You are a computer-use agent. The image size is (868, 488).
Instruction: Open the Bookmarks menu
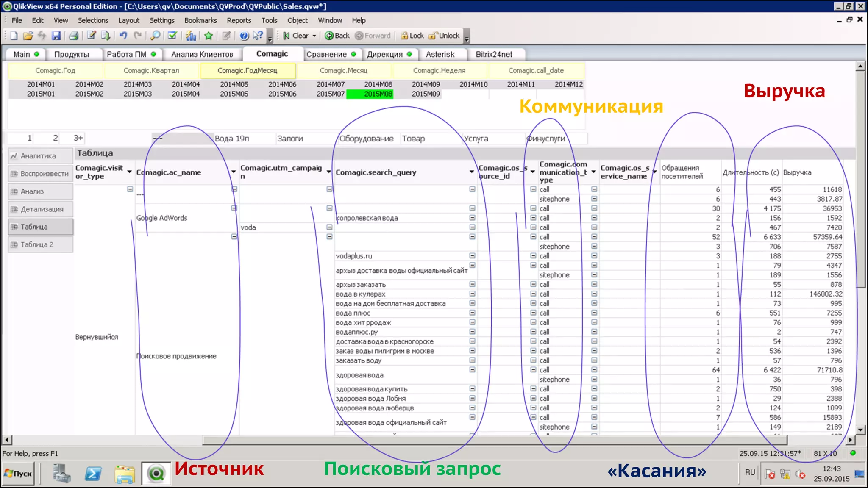tap(200, 20)
